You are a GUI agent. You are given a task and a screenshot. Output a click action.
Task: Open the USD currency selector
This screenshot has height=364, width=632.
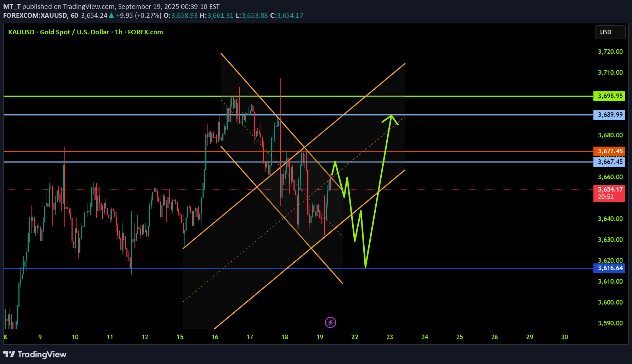[x=610, y=32]
